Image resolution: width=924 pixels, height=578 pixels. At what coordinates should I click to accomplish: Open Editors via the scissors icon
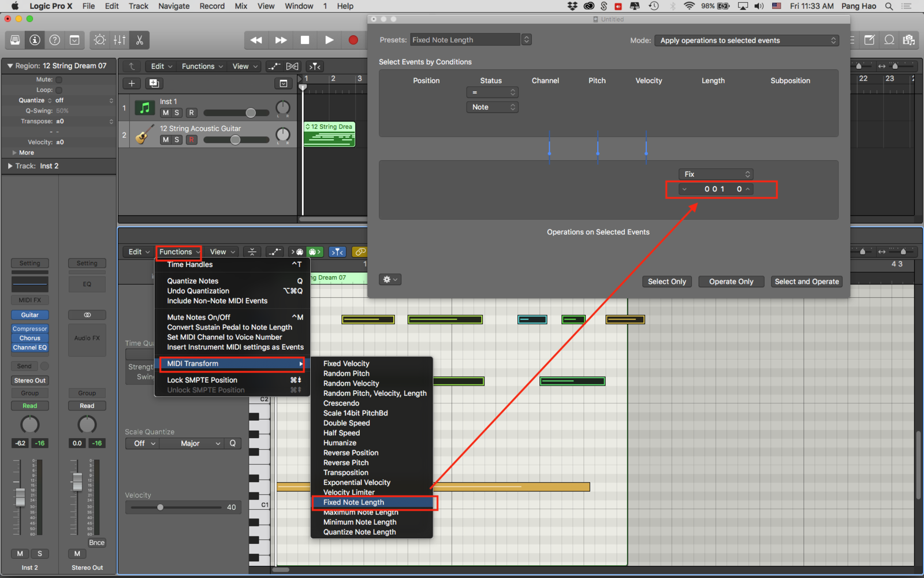coord(139,40)
